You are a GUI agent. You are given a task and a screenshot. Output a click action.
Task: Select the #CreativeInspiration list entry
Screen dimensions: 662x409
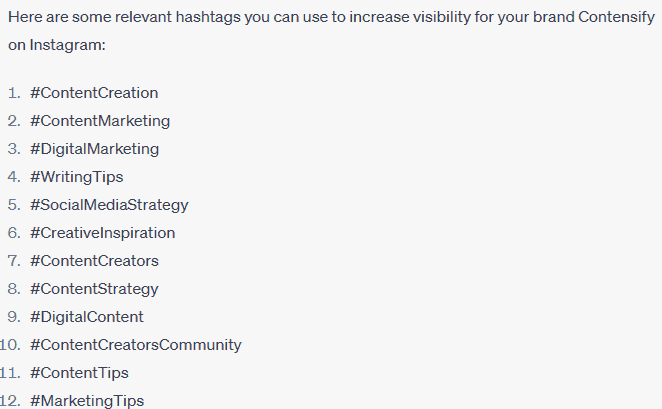coord(102,233)
